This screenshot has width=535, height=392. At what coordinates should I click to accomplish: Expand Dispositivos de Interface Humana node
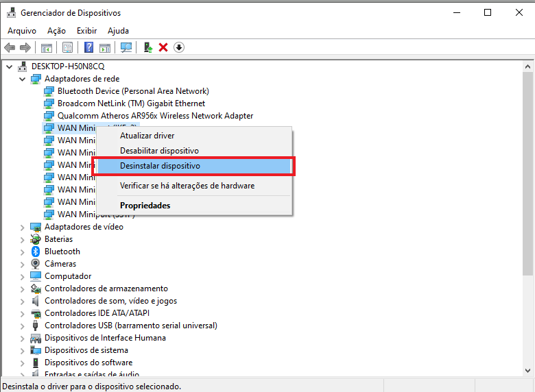pyautogui.click(x=23, y=338)
